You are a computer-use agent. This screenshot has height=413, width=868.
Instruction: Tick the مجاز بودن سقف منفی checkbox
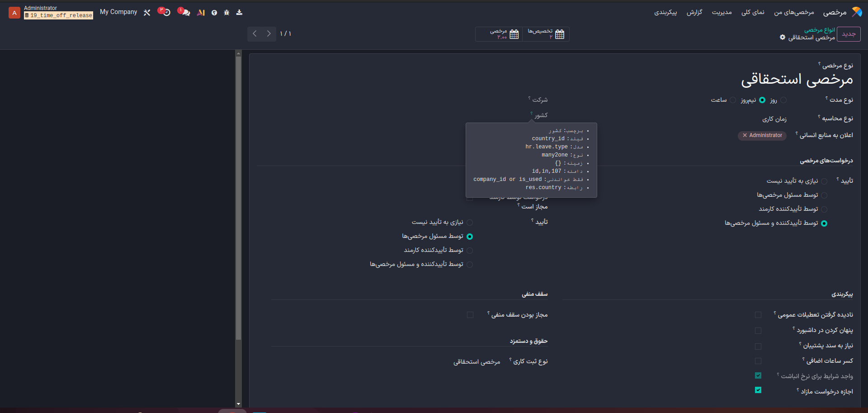[x=470, y=315]
